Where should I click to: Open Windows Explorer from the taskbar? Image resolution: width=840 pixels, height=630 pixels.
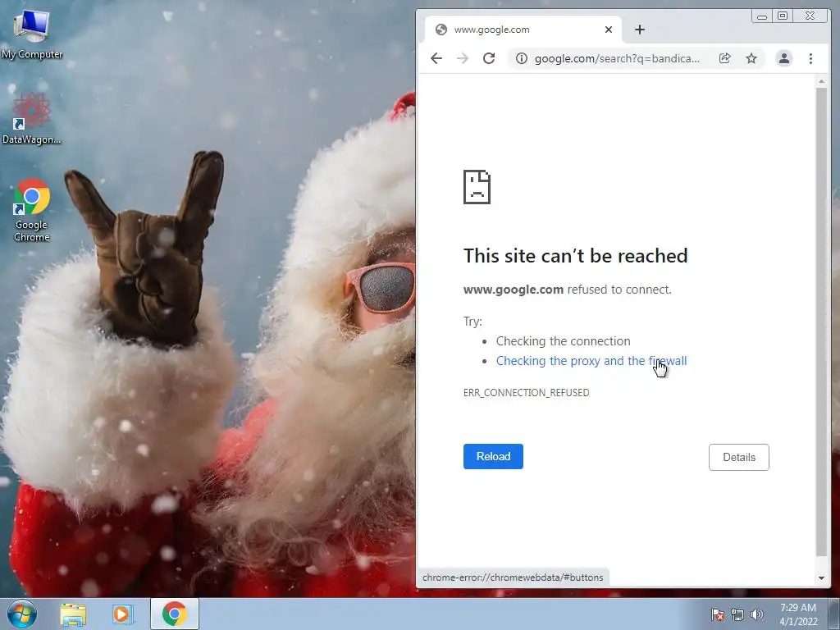tap(73, 614)
